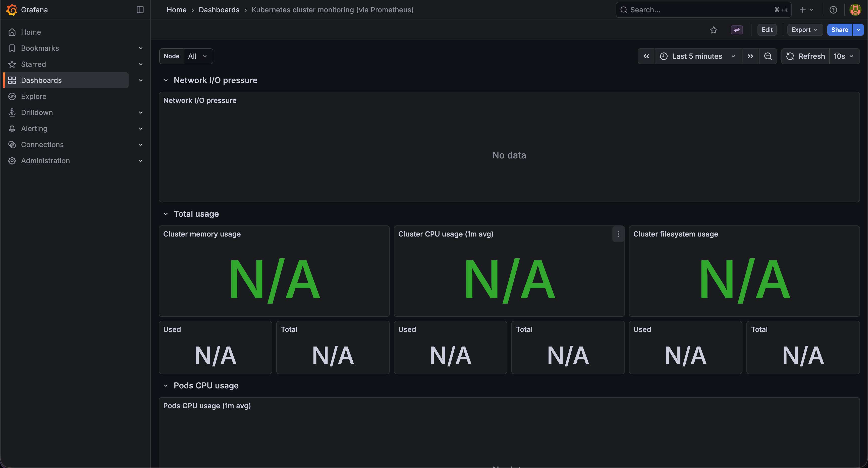Collapse the Total usage row
868x468 pixels.
(166, 214)
